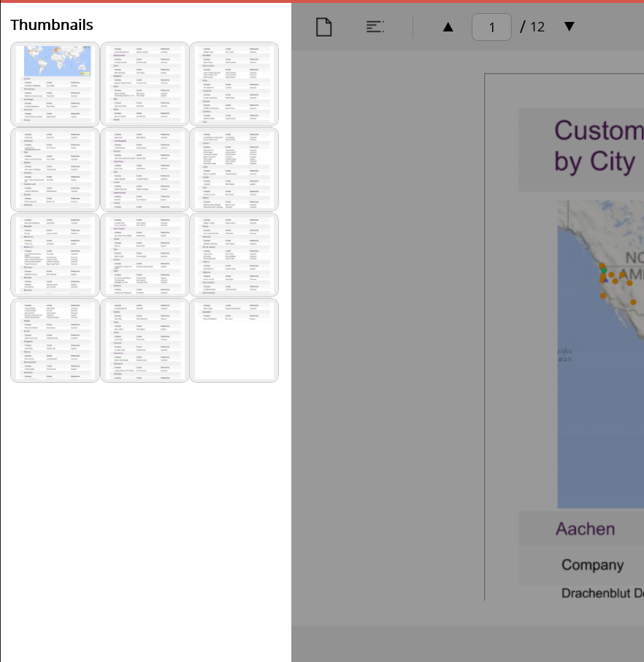The width and height of the screenshot is (644, 662).
Task: Click the page number input field
Action: (x=491, y=27)
